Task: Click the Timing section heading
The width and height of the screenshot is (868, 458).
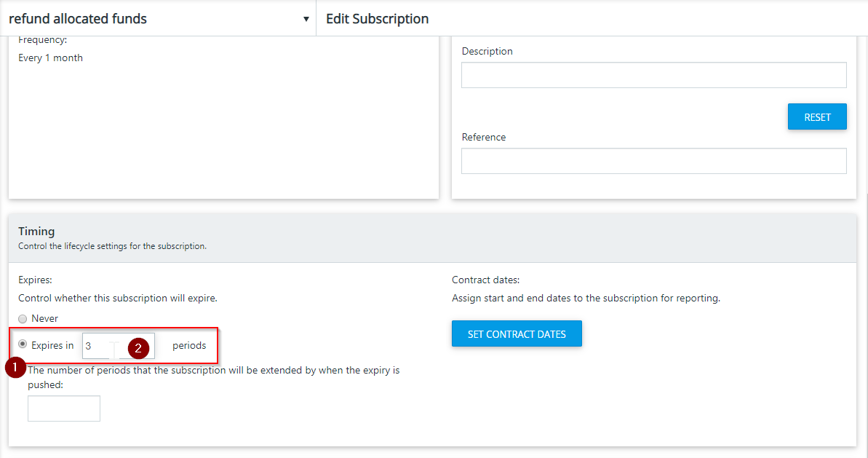Action: 36,232
